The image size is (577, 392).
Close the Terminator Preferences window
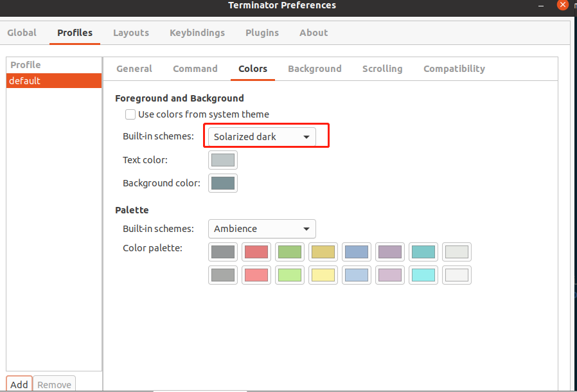click(563, 4)
